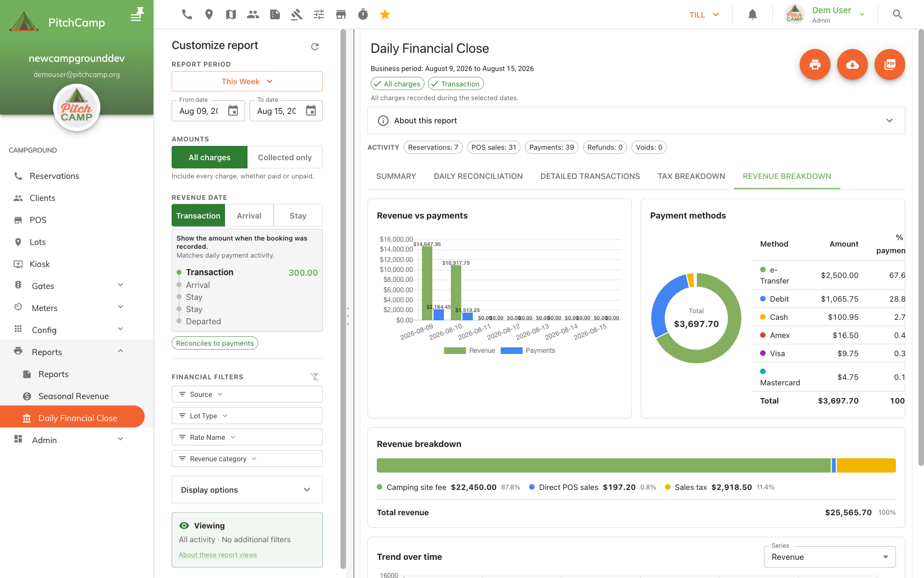Click the Reservations: 7 activity chip
Screen dimensions: 924x578
point(433,148)
